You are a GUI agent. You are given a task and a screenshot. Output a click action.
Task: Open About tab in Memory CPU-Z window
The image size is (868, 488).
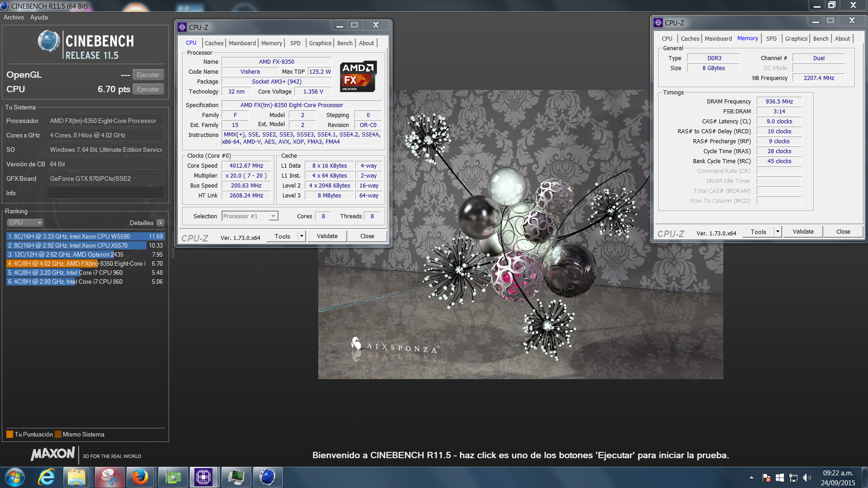point(842,38)
